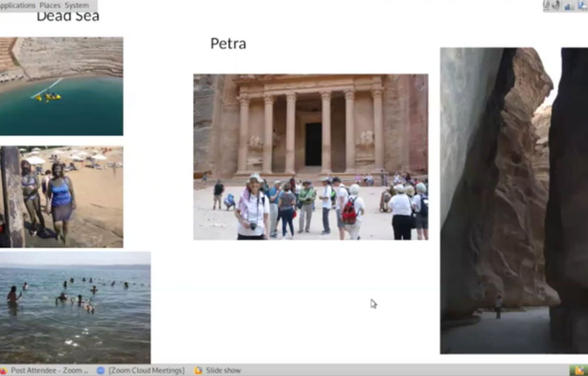Click the Petra slide heading
Image resolution: width=588 pixels, height=376 pixels.
pyautogui.click(x=228, y=44)
